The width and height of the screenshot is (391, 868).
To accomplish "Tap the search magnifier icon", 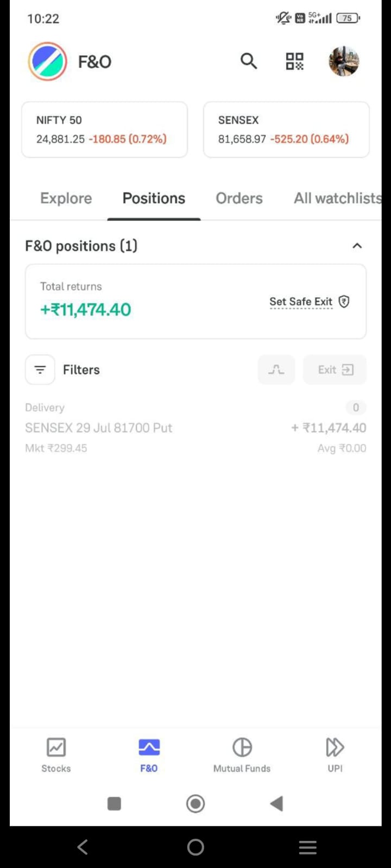I will tap(248, 61).
